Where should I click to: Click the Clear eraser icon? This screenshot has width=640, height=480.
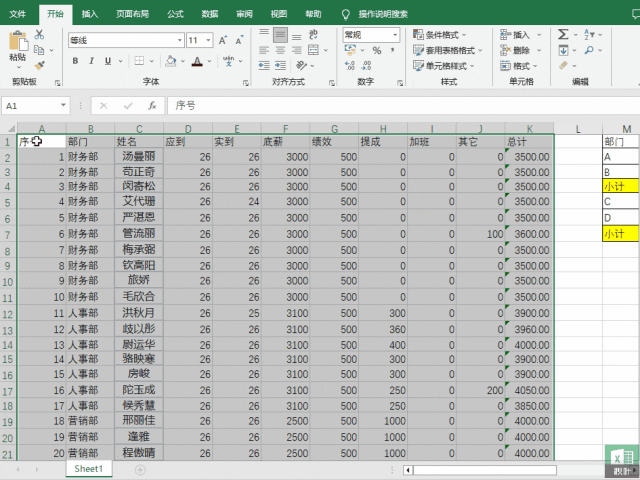click(563, 65)
